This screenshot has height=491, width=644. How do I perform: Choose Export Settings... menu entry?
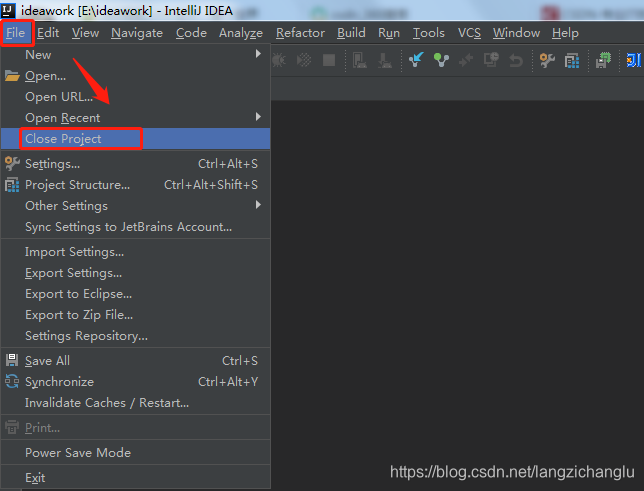click(x=136, y=273)
